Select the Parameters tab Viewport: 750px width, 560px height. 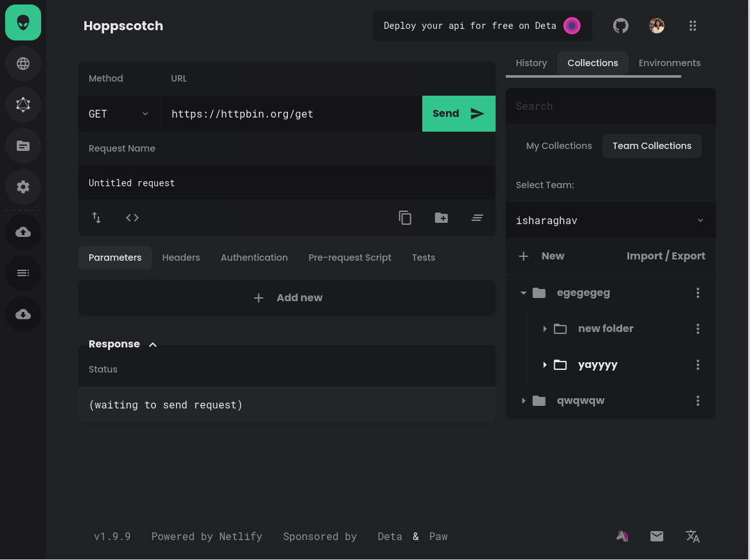115,258
